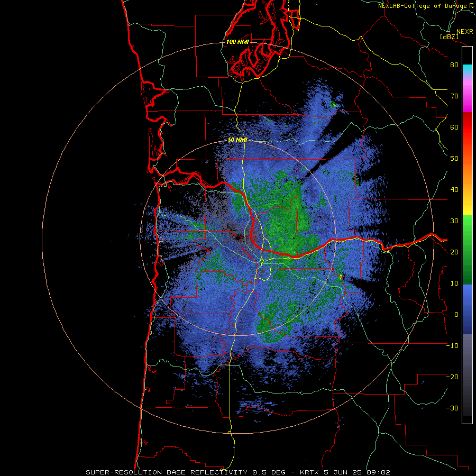Click the 50 value on the dBZ scale
Image resolution: width=476 pixels, height=476 pixels.
(454, 159)
